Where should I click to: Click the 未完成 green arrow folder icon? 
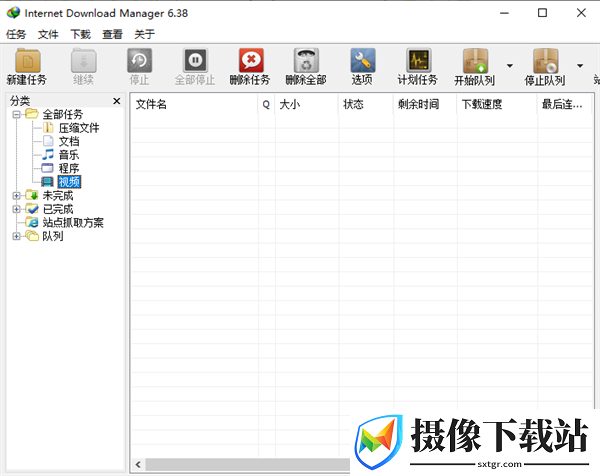pyautogui.click(x=32, y=196)
